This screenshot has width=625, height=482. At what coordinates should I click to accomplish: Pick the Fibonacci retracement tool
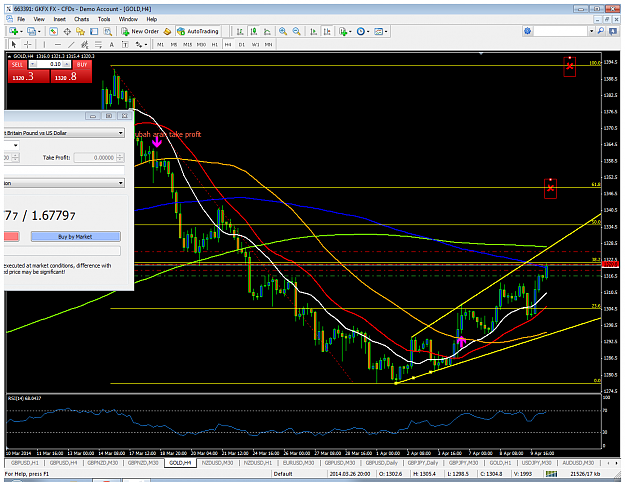click(98, 44)
